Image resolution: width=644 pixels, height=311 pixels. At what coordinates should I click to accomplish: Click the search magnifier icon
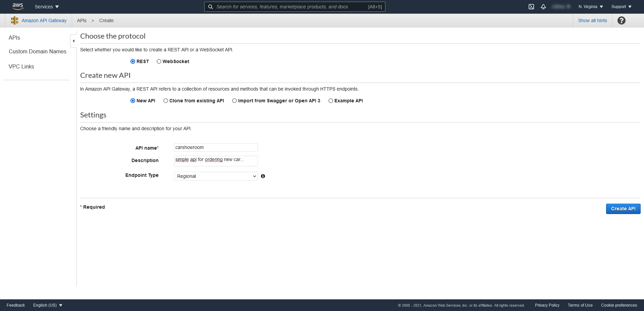point(211,7)
